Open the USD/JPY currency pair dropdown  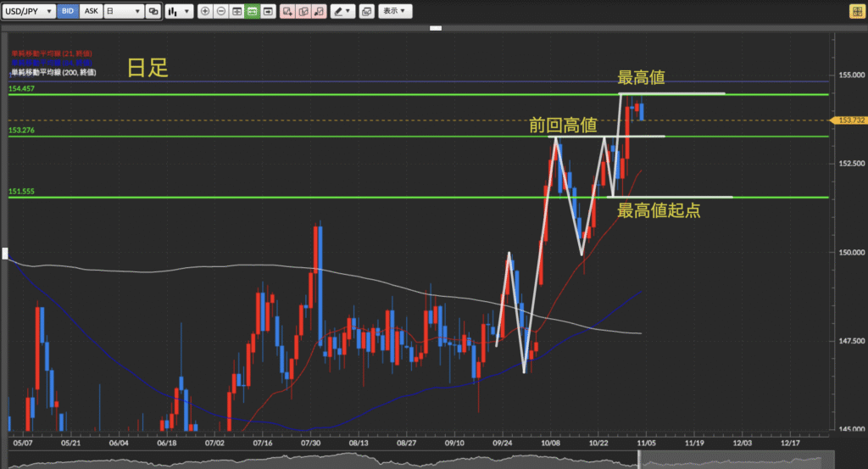pyautogui.click(x=30, y=12)
